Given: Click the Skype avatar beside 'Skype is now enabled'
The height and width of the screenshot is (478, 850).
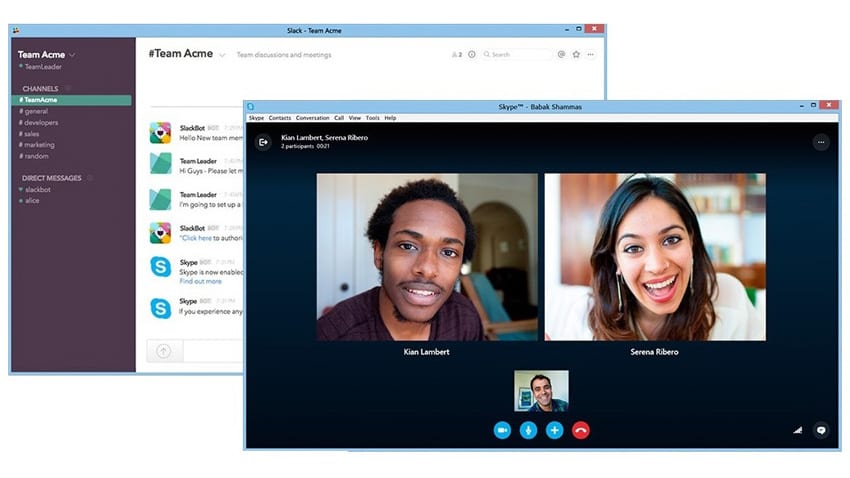Looking at the screenshot, I should click(160, 267).
